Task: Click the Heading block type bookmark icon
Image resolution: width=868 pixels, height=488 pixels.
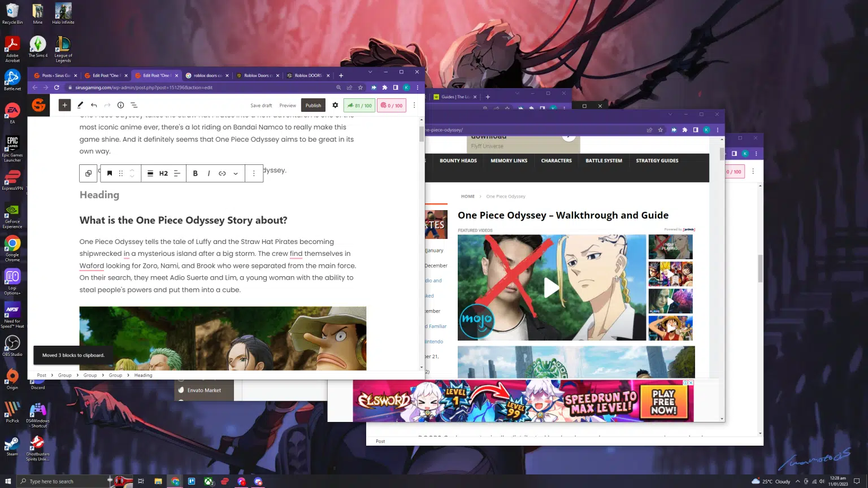Action: [x=110, y=173]
